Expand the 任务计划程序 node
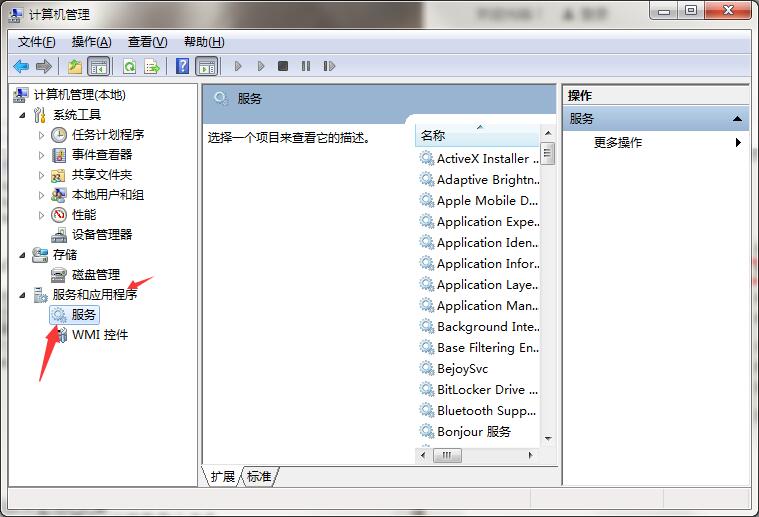This screenshot has height=517, width=759. [41, 135]
